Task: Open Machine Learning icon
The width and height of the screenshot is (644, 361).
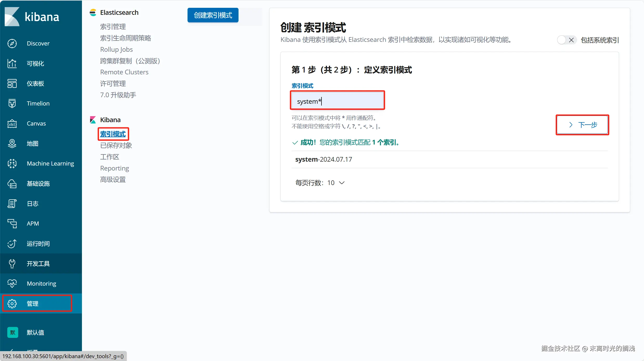Action: (12, 163)
